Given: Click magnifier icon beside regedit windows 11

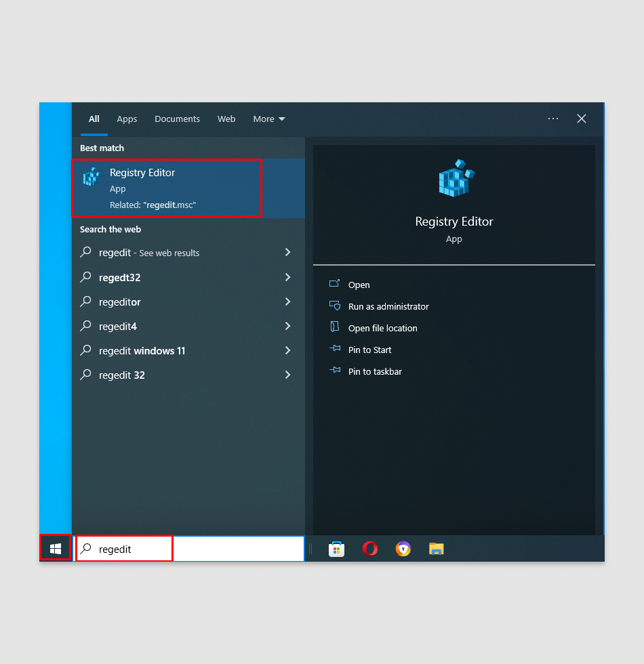Looking at the screenshot, I should pos(86,350).
